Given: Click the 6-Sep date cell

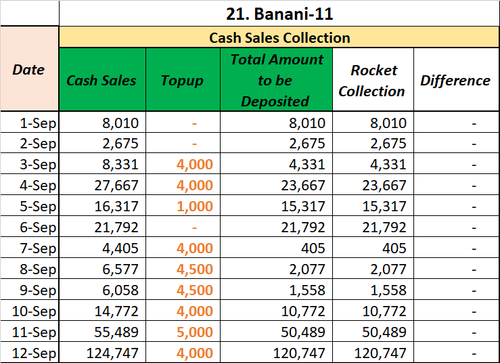Looking at the screenshot, I should 29,227.
